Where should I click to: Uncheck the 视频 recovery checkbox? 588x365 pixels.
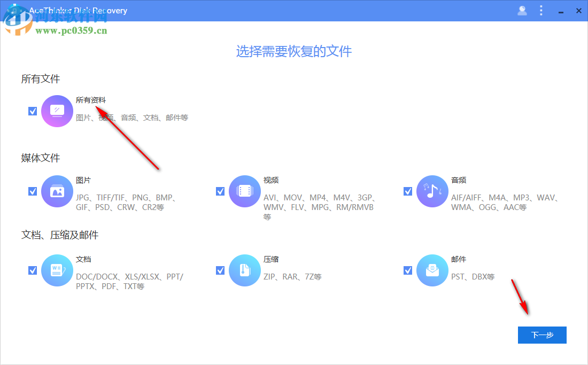[x=220, y=191]
